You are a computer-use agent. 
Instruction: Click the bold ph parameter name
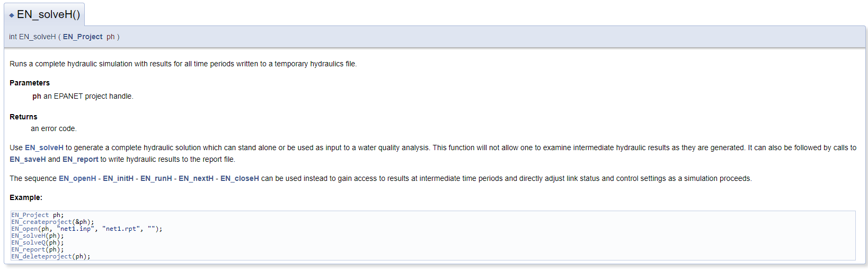click(x=37, y=96)
